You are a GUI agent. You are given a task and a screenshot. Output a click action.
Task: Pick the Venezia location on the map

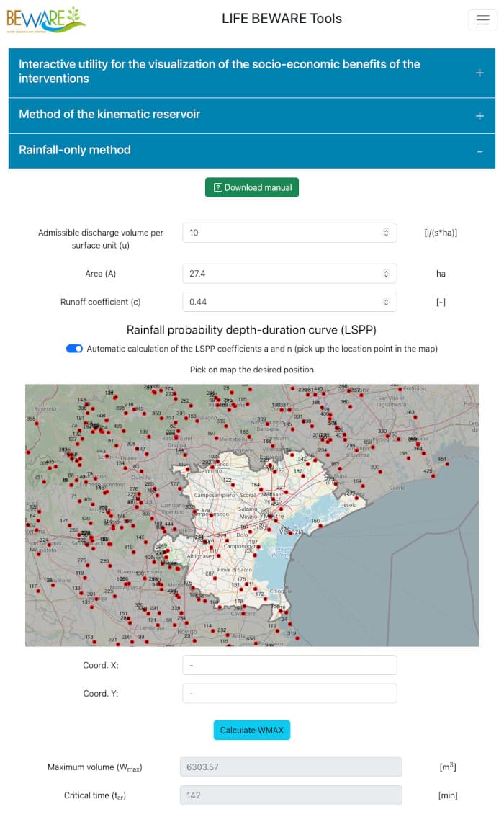point(292,532)
